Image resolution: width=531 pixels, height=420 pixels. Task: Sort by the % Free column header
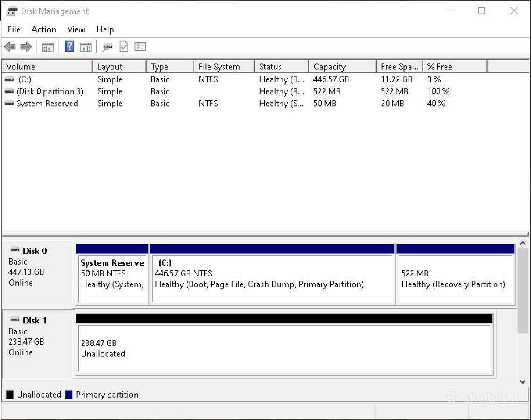point(455,66)
